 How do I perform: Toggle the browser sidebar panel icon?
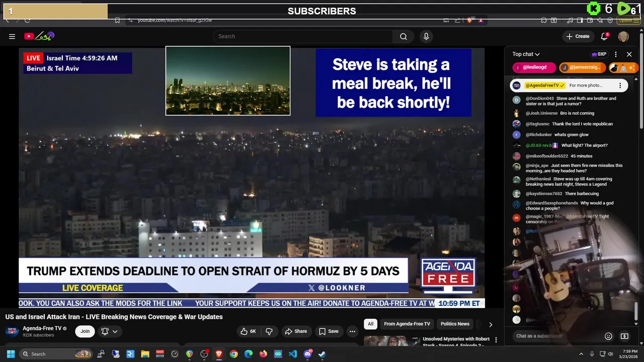pyautogui.click(x=580, y=20)
